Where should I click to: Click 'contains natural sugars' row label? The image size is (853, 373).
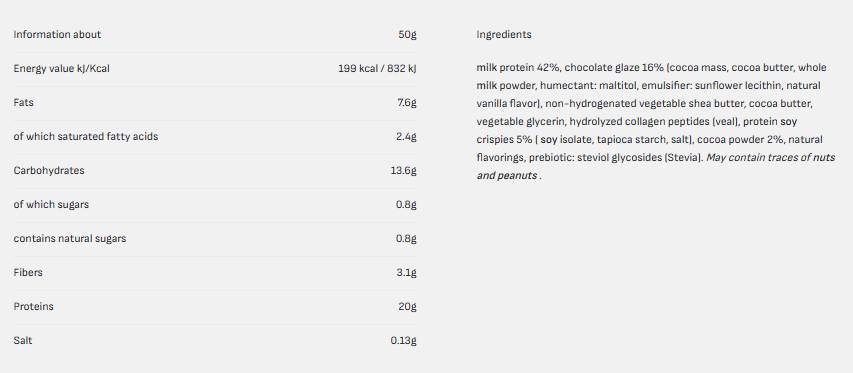coord(70,238)
